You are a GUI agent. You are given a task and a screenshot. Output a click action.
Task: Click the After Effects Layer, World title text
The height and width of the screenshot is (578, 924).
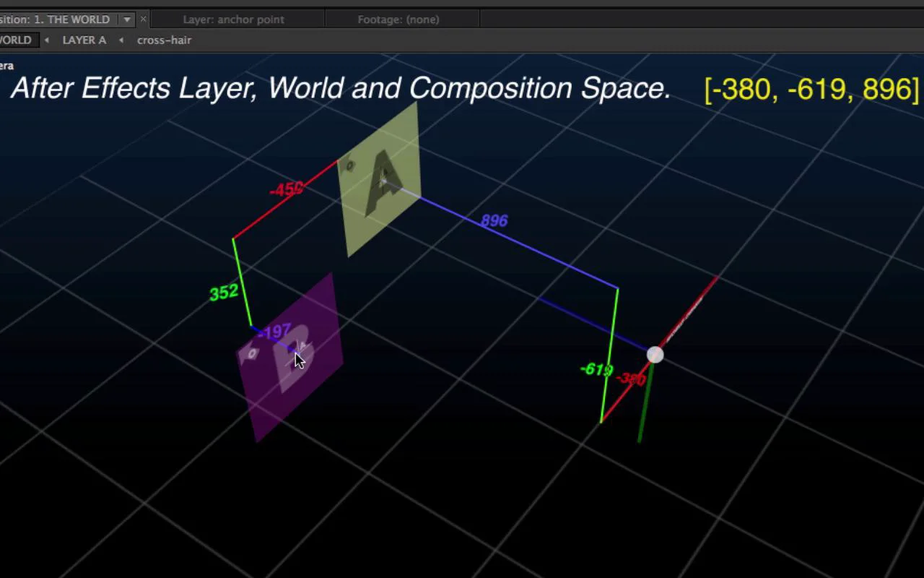[341, 88]
